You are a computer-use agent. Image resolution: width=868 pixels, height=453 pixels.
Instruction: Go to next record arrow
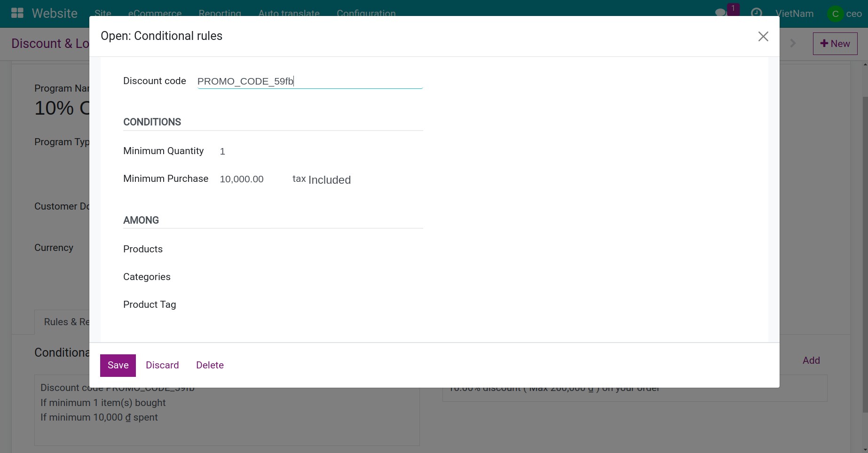click(793, 43)
